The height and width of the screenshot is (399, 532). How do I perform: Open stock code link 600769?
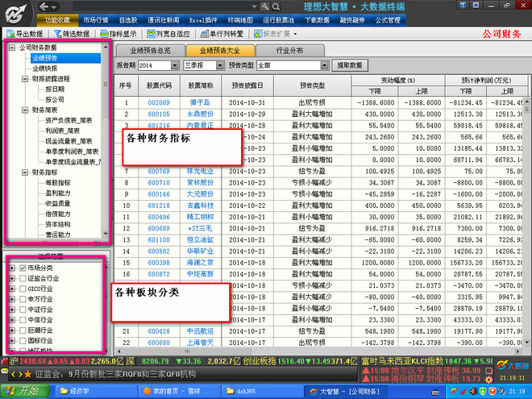(159, 171)
